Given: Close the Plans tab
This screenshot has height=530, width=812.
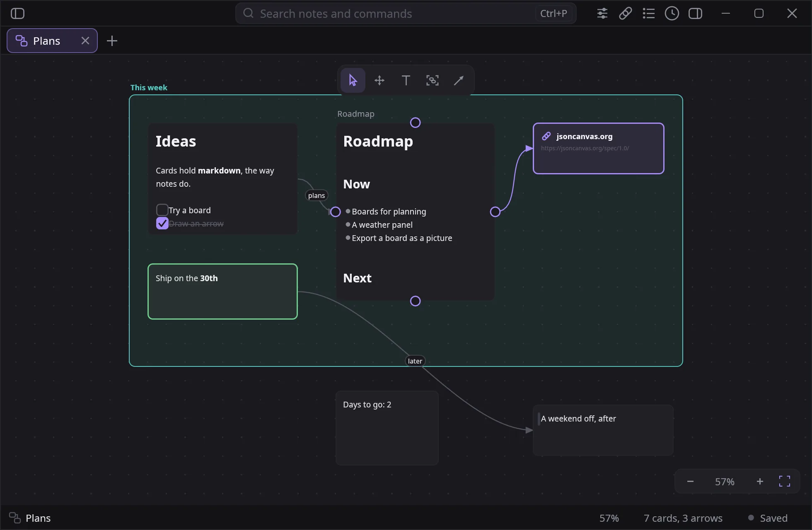Looking at the screenshot, I should click(85, 41).
